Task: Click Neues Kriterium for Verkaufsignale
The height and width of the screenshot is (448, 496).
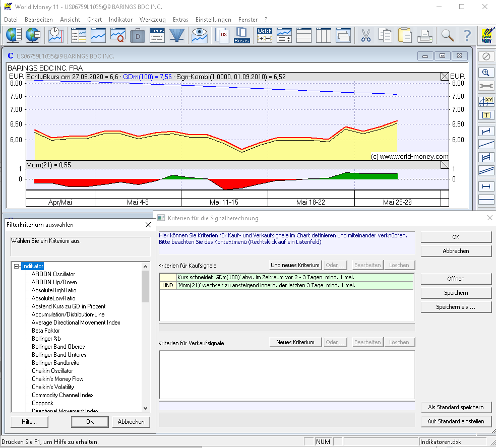Action: coord(295,342)
